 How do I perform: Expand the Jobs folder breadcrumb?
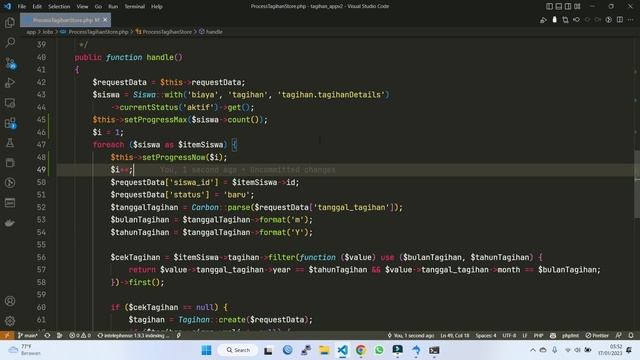pos(48,31)
